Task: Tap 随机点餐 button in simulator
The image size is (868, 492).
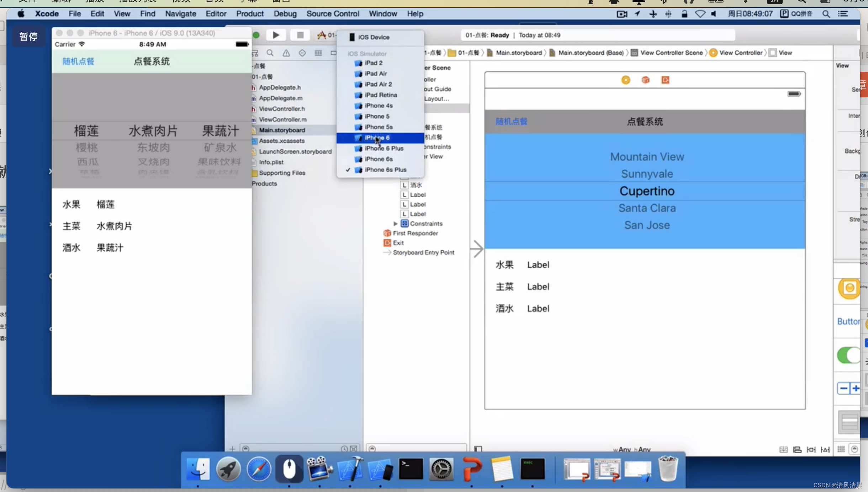Action: (78, 61)
